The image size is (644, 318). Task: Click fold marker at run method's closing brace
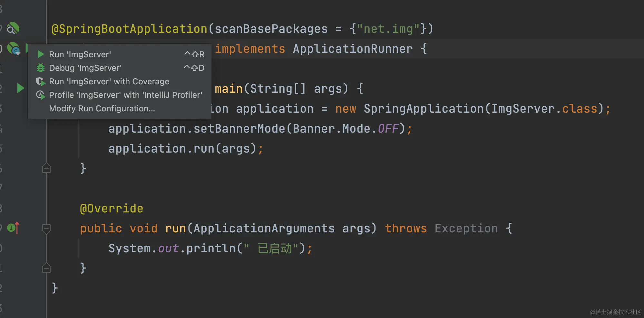[46, 268]
